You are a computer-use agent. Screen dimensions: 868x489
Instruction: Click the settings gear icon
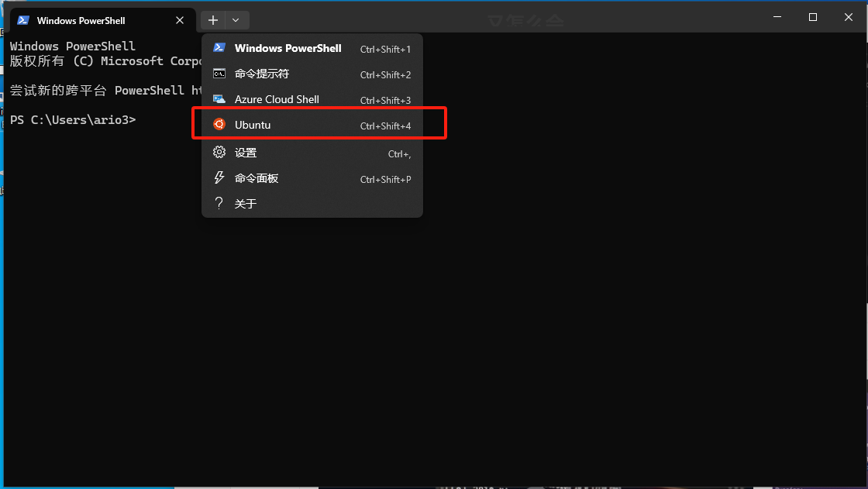(219, 152)
